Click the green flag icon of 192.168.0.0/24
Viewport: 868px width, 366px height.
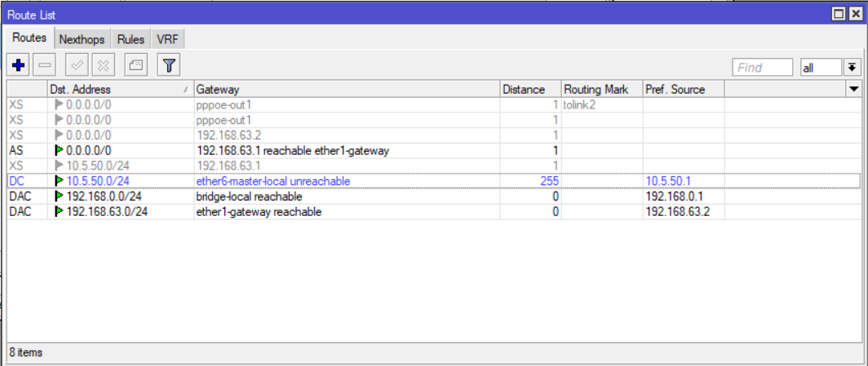point(58,196)
